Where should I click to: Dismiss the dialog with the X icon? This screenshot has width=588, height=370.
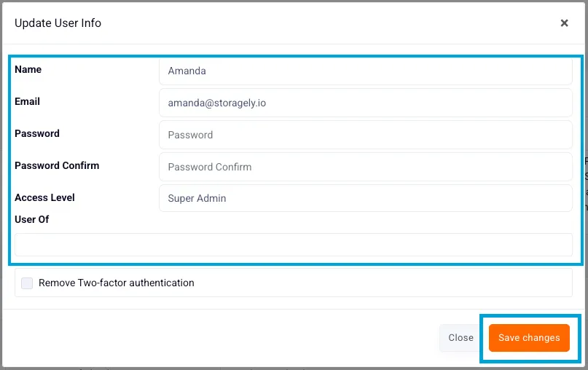[564, 23]
